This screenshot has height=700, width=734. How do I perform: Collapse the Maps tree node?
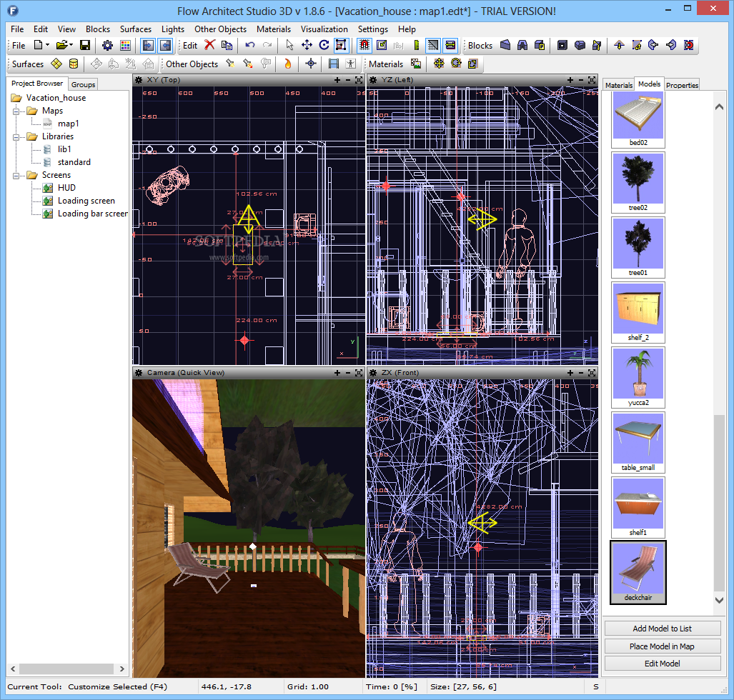(16, 111)
